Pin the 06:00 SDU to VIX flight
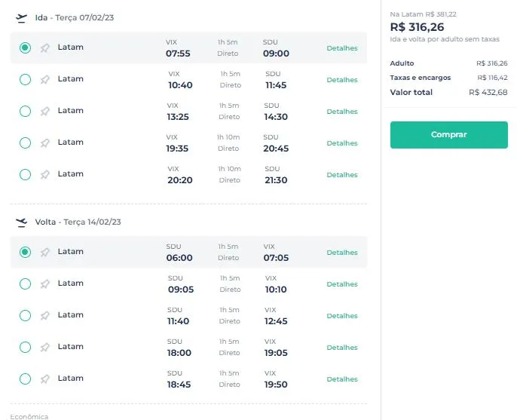The width and height of the screenshot is (517, 420). point(45,253)
